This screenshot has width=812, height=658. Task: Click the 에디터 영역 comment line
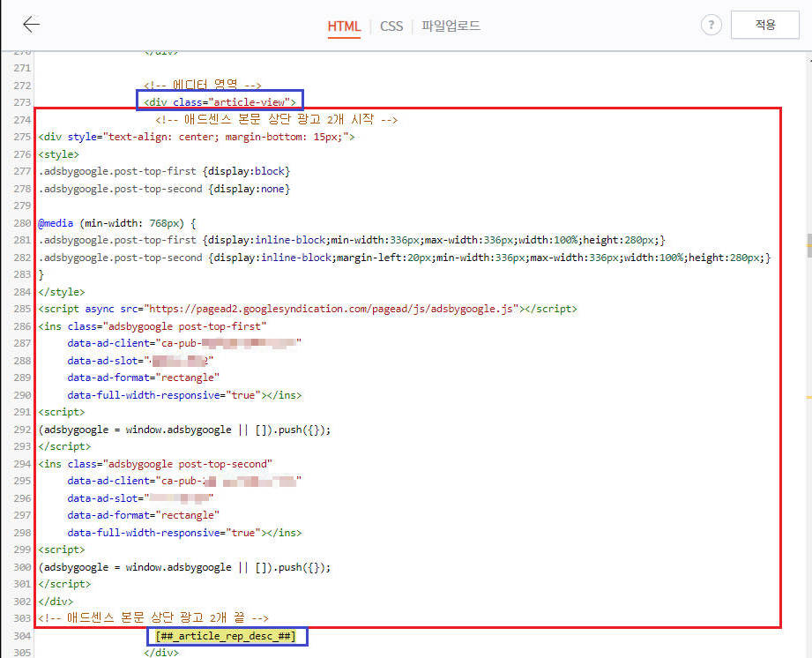203,85
